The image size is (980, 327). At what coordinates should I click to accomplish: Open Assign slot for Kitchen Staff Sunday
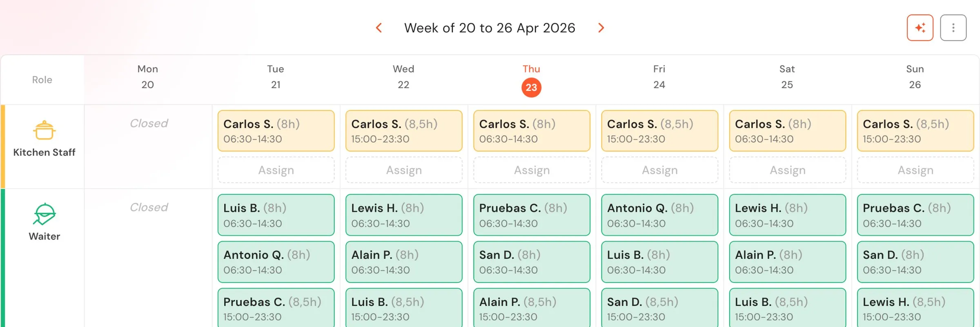tap(915, 170)
